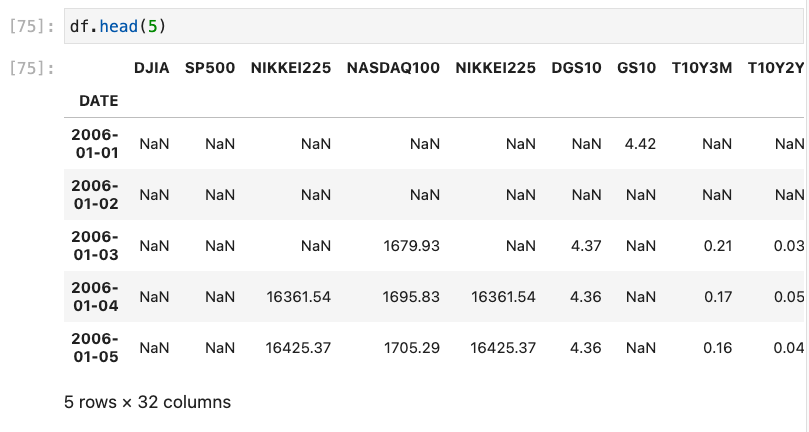809x432 pixels.
Task: Select the NASDAQ100 column header
Action: 393,68
